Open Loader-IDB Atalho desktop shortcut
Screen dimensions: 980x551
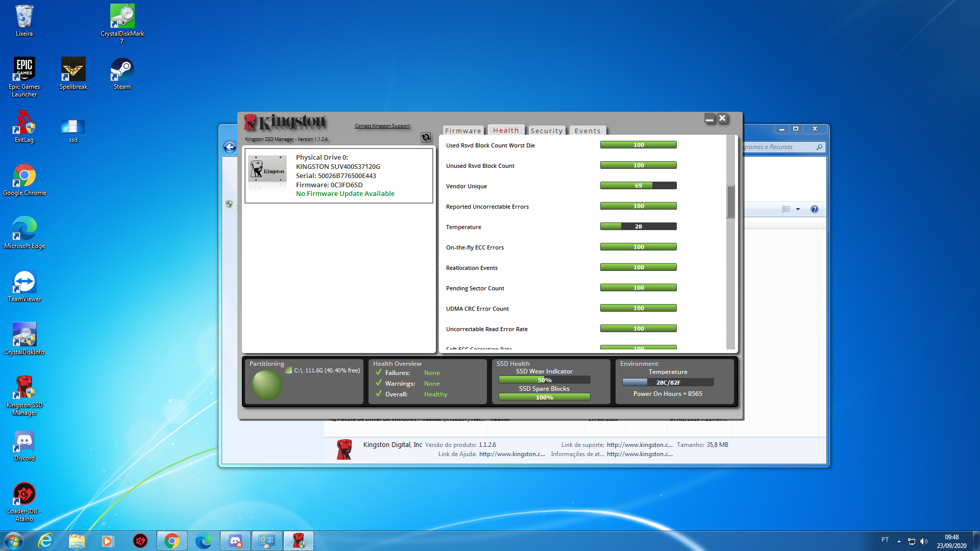point(24,502)
